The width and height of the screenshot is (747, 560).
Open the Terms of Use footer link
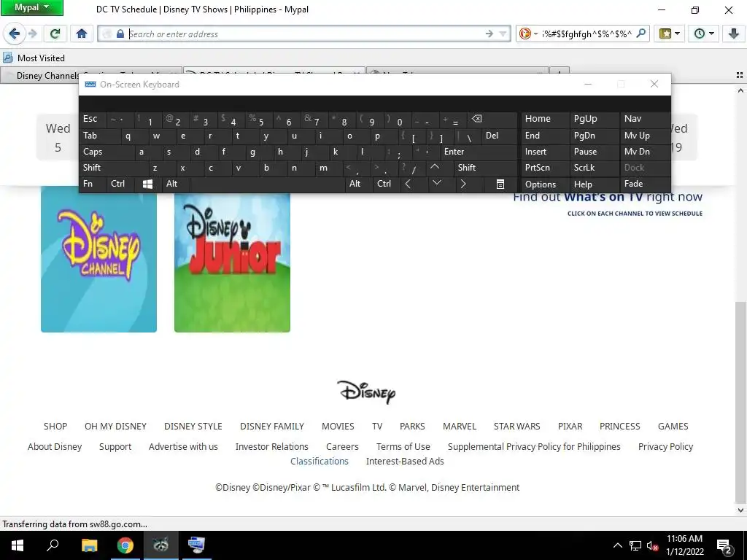(403, 447)
